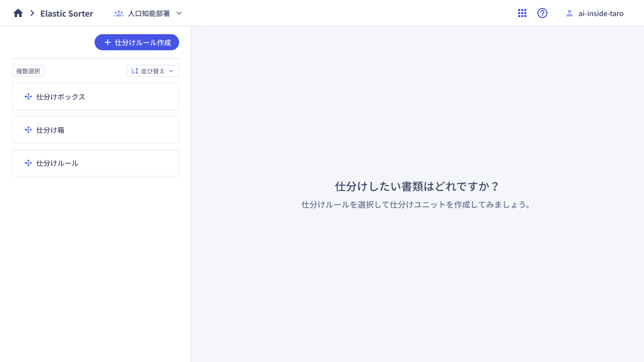This screenshot has height=362, width=644.
Task: Select the 仕分けルール rule card
Action: [96, 163]
